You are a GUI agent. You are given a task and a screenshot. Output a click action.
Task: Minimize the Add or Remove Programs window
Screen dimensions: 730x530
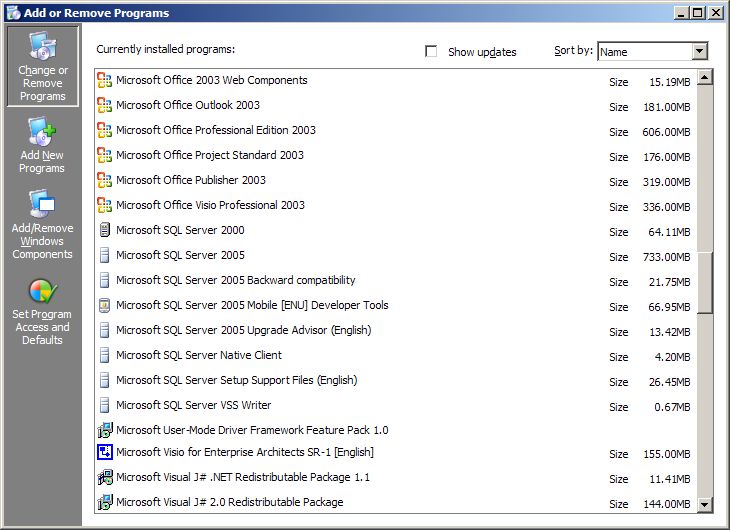pyautogui.click(x=681, y=13)
